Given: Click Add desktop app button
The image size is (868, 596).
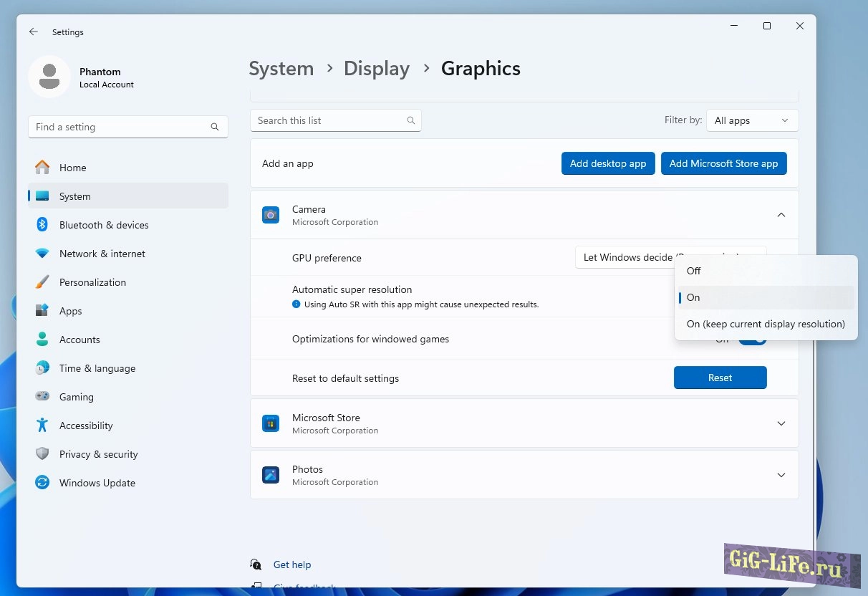Looking at the screenshot, I should pos(607,163).
